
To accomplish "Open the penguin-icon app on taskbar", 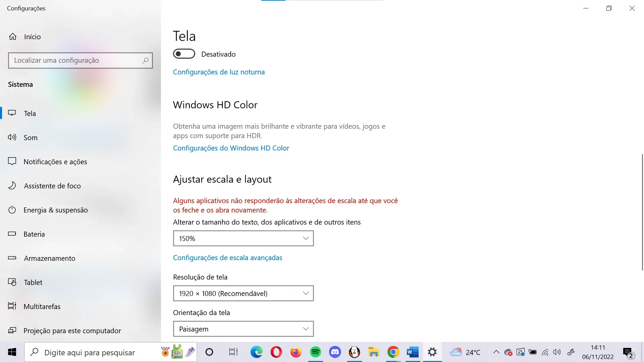I will click(x=354, y=352).
